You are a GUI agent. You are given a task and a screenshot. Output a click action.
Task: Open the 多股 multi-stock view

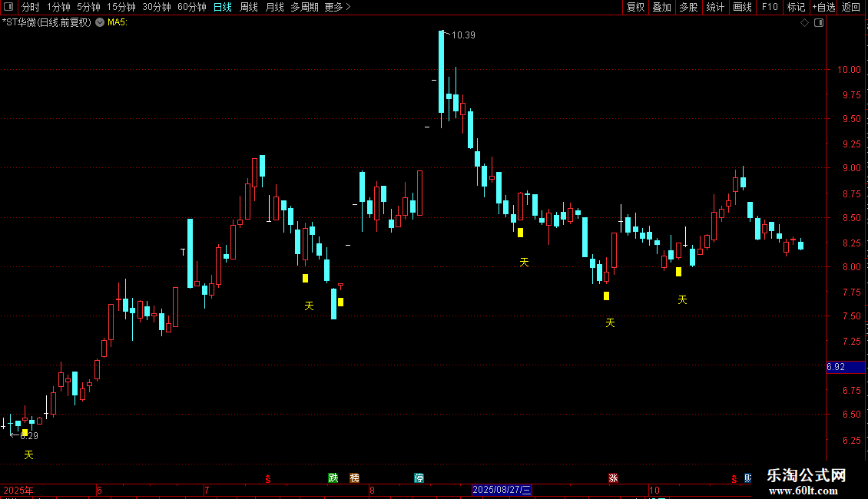pos(688,7)
